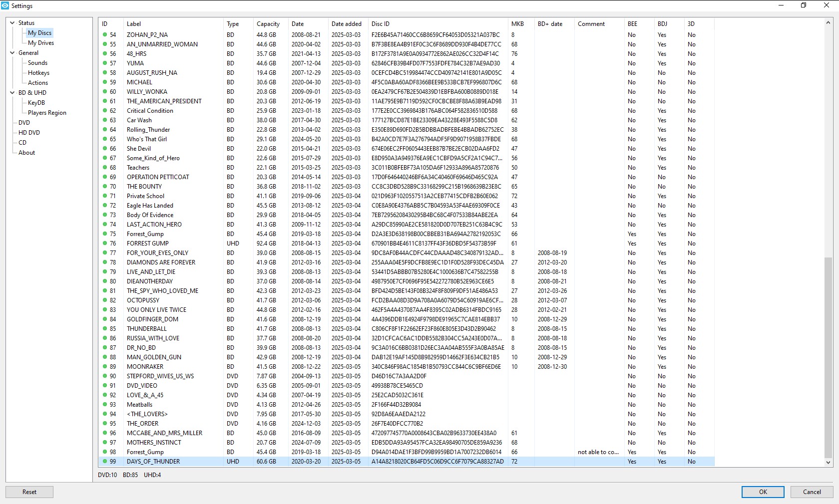
Task: Open the KeyDB settings
Action: tap(36, 103)
